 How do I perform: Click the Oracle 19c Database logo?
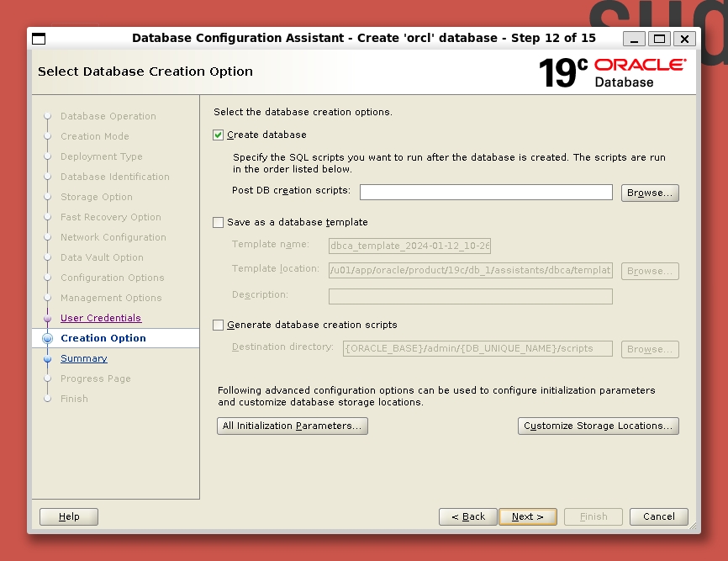[x=612, y=72]
